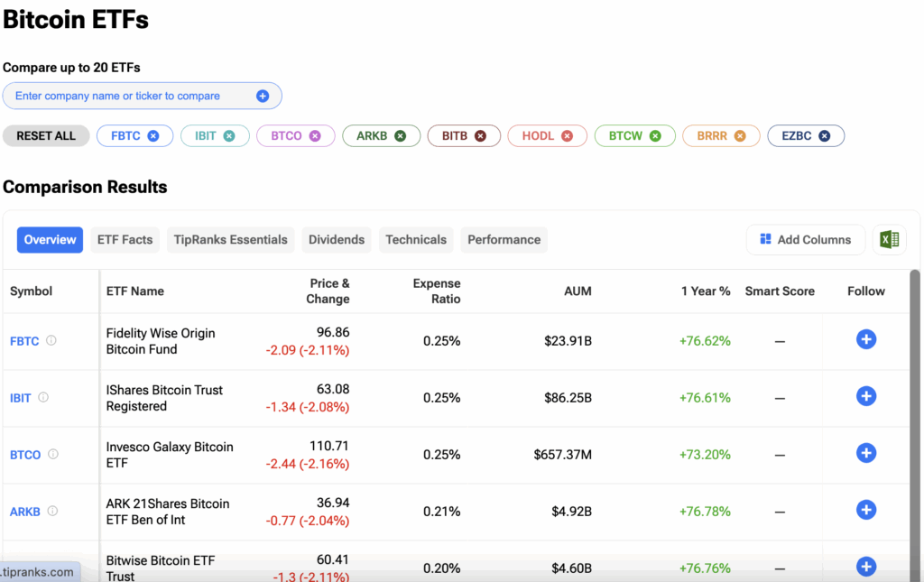This screenshot has width=924, height=582.
Task: Click the EZBC ticker chip label
Action: point(797,136)
